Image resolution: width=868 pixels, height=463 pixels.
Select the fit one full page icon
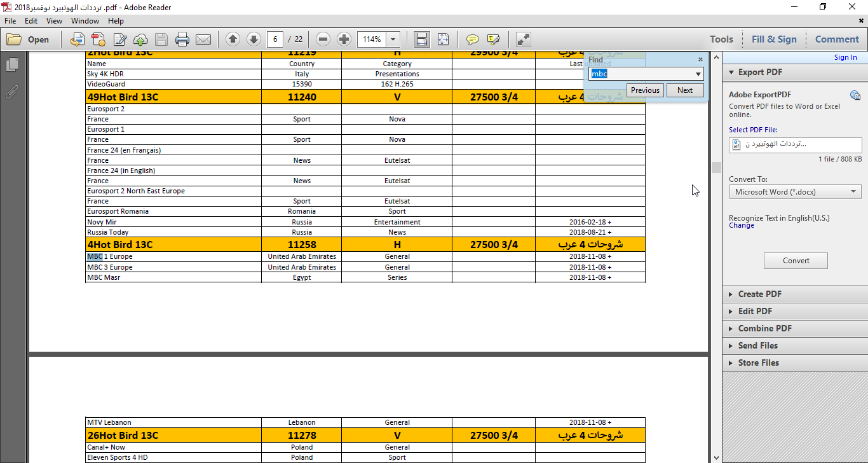coord(443,39)
